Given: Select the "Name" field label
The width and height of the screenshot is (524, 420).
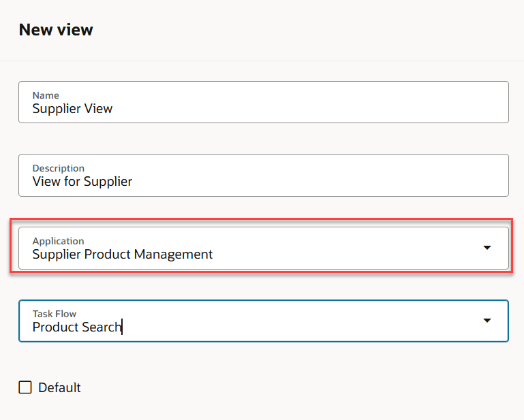Looking at the screenshot, I should tap(46, 95).
